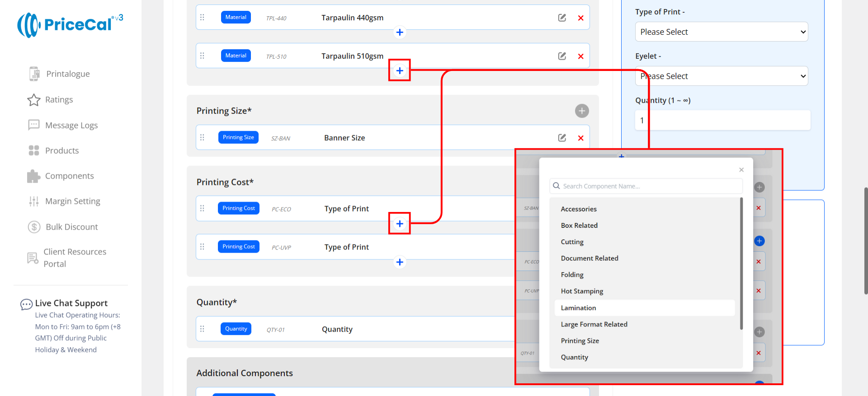Close the component search popup

(x=741, y=170)
